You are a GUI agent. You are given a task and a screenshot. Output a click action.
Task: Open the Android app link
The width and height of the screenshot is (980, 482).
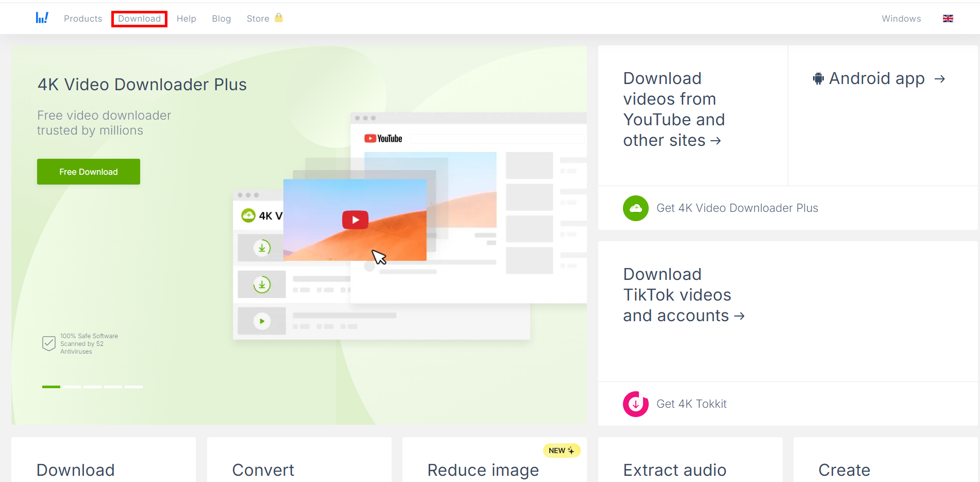[879, 78]
